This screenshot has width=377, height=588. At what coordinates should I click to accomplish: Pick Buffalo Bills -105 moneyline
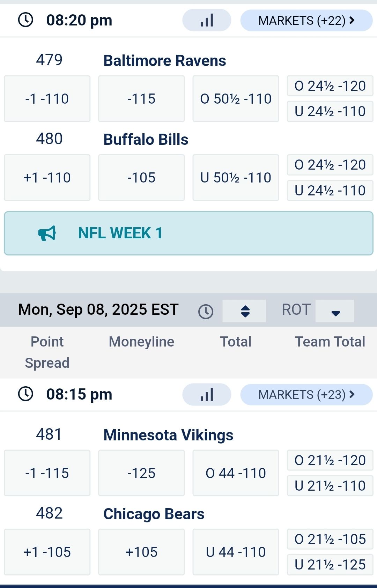pyautogui.click(x=141, y=178)
